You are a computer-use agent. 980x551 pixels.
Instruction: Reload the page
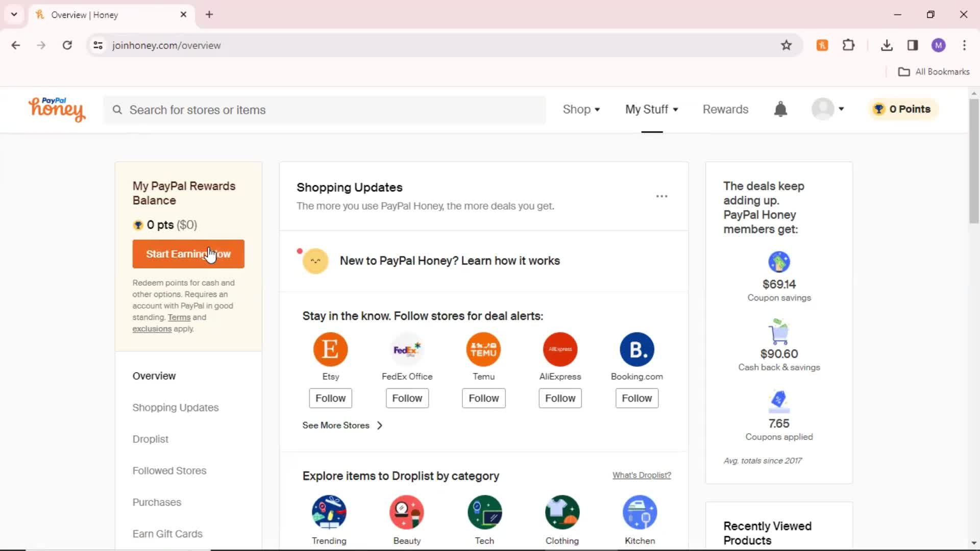click(x=67, y=45)
